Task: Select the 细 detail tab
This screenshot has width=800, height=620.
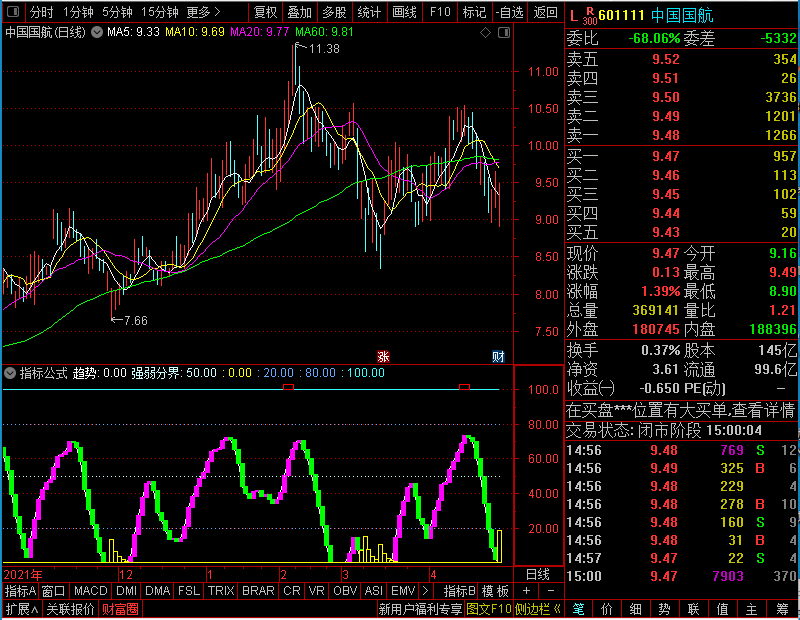Action: pyautogui.click(x=635, y=609)
